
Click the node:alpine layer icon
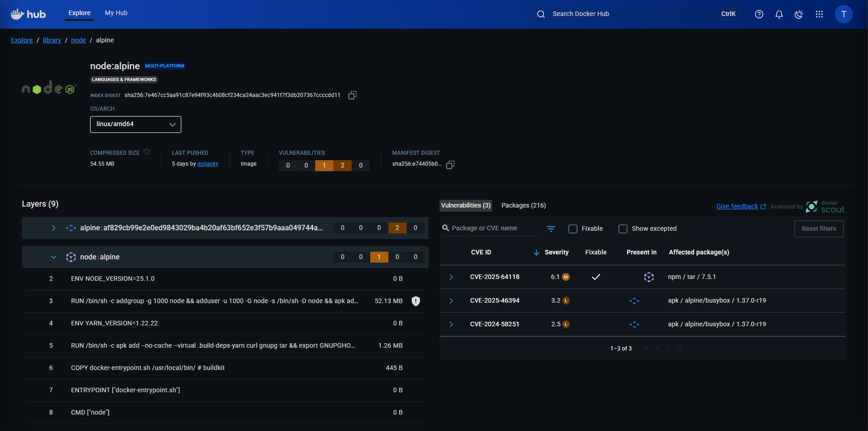click(x=71, y=257)
